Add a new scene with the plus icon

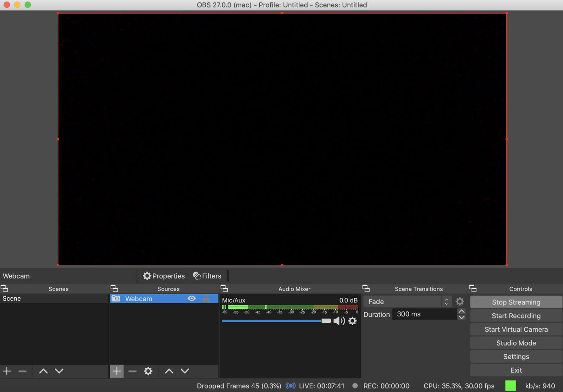pyautogui.click(x=7, y=371)
